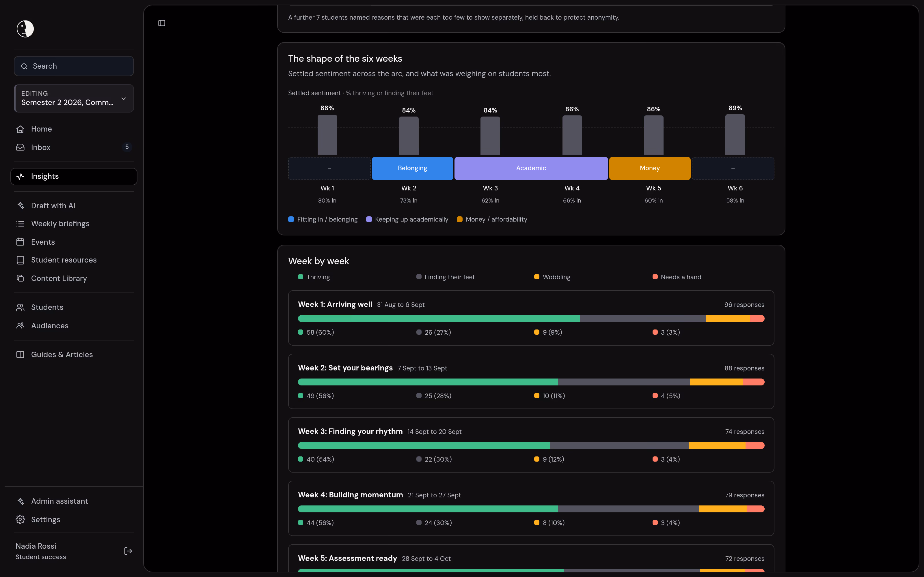Open Settings gear icon
Screen dimensions: 924x577
click(x=20, y=519)
